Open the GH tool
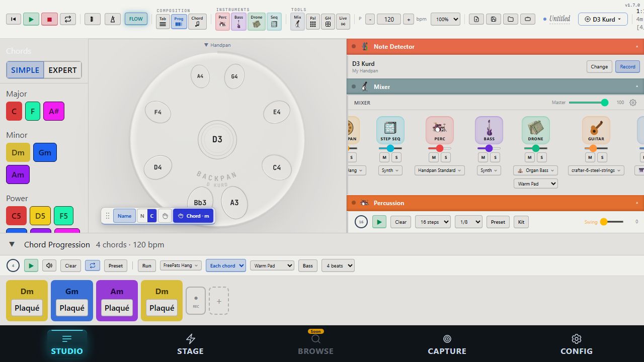This screenshot has width=644, height=362. coord(328,22)
